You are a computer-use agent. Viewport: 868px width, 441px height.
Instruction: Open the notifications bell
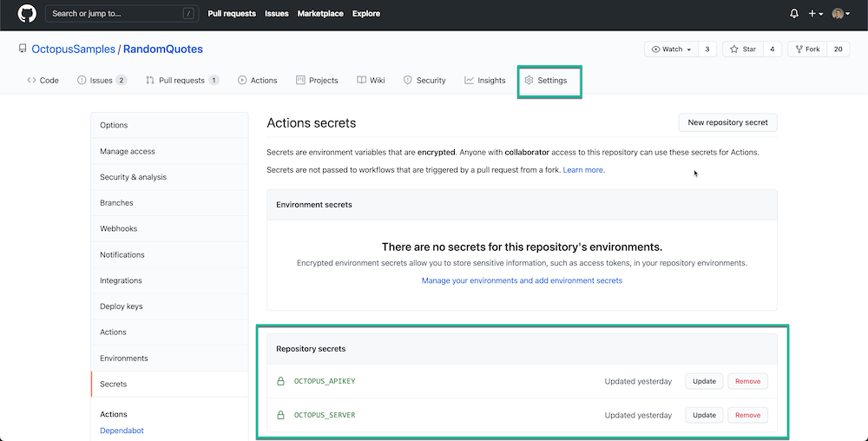(x=794, y=14)
